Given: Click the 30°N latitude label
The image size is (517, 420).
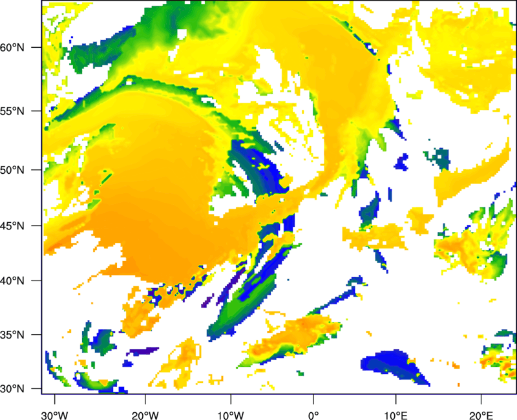Looking at the screenshot, I should (x=12, y=389).
